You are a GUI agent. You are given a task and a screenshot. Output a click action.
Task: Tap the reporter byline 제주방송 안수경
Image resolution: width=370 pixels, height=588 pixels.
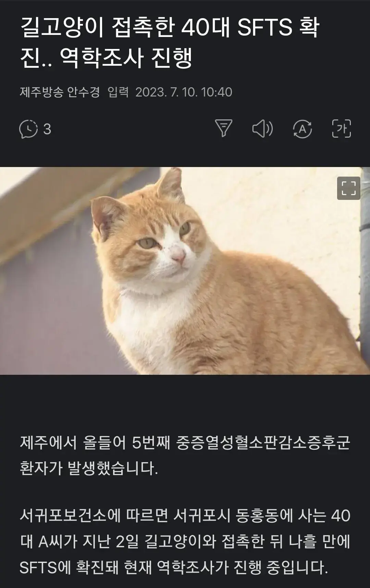tap(60, 92)
